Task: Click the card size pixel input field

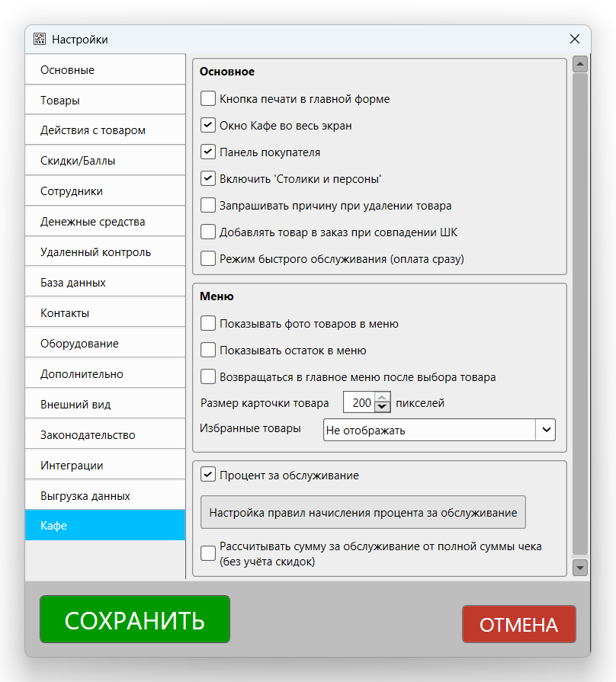Action: coord(358,402)
